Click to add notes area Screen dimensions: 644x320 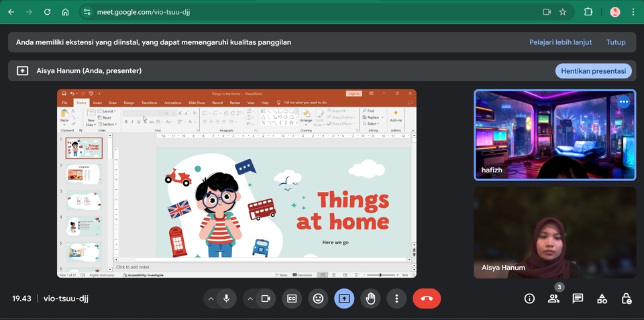click(x=263, y=267)
